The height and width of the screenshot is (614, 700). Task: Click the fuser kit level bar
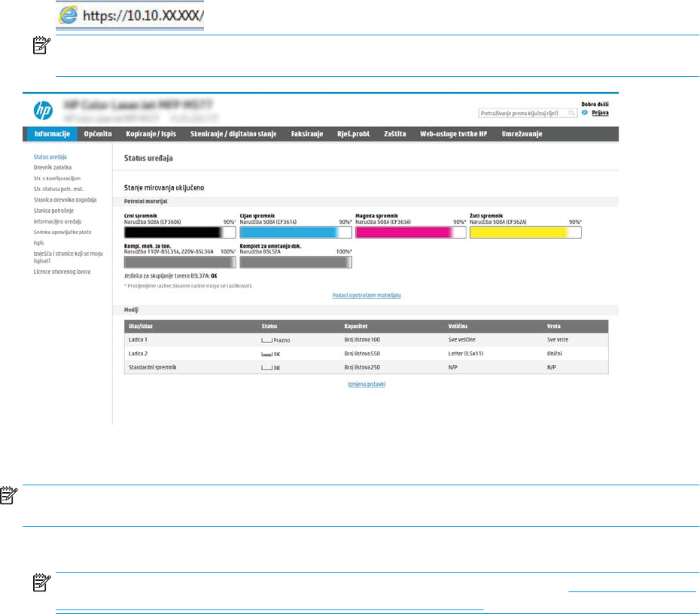(180, 263)
